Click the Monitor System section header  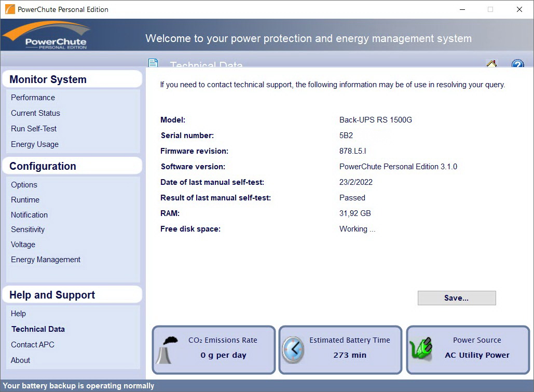point(72,79)
